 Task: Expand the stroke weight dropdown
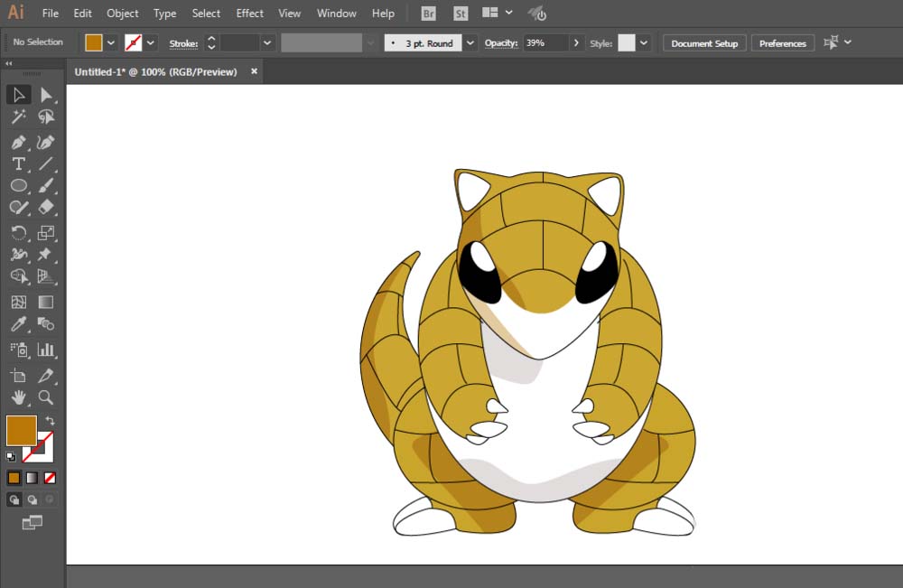[267, 43]
